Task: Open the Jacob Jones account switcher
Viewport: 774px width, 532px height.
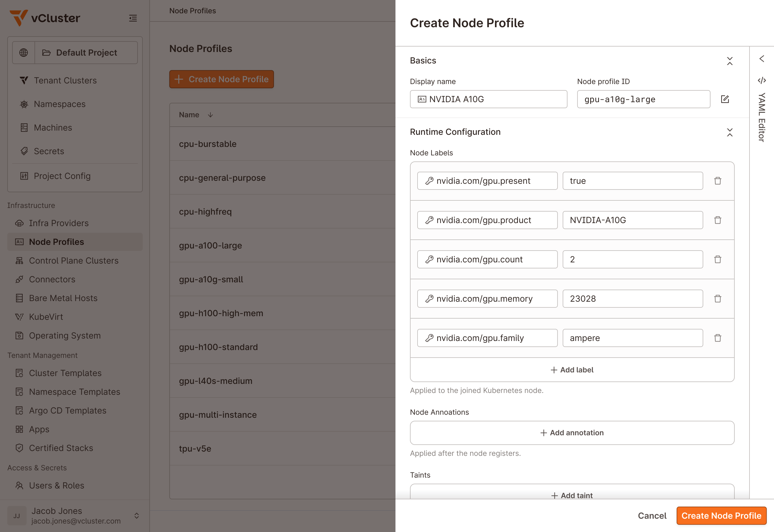Action: [x=137, y=516]
